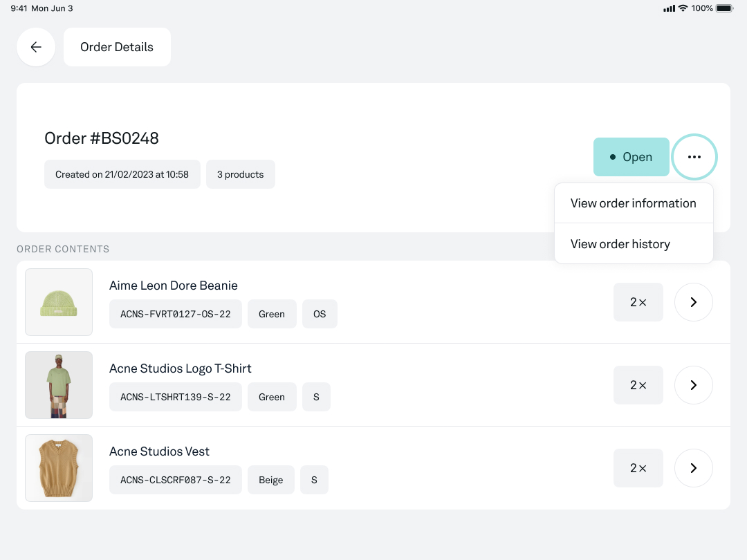Open Aime Leon Dore Beanie details chevron
The width and height of the screenshot is (747, 560).
coord(694,302)
